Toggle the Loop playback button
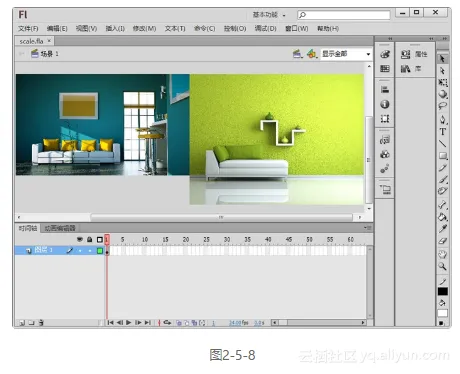 [167, 323]
